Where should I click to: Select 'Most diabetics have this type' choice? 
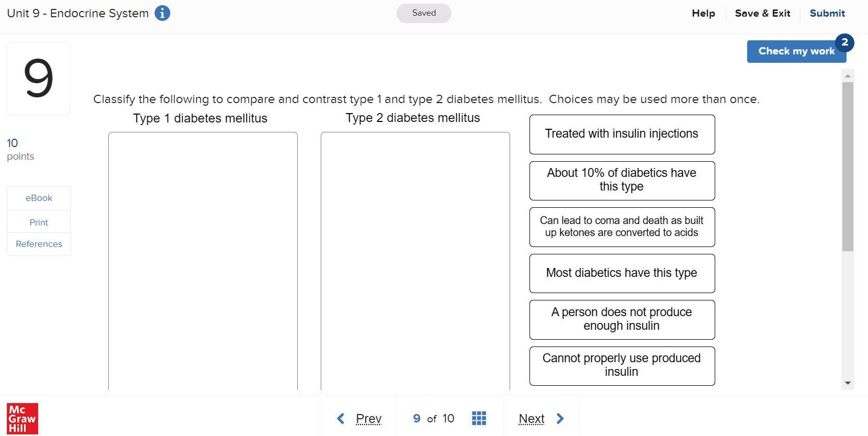pyautogui.click(x=622, y=273)
